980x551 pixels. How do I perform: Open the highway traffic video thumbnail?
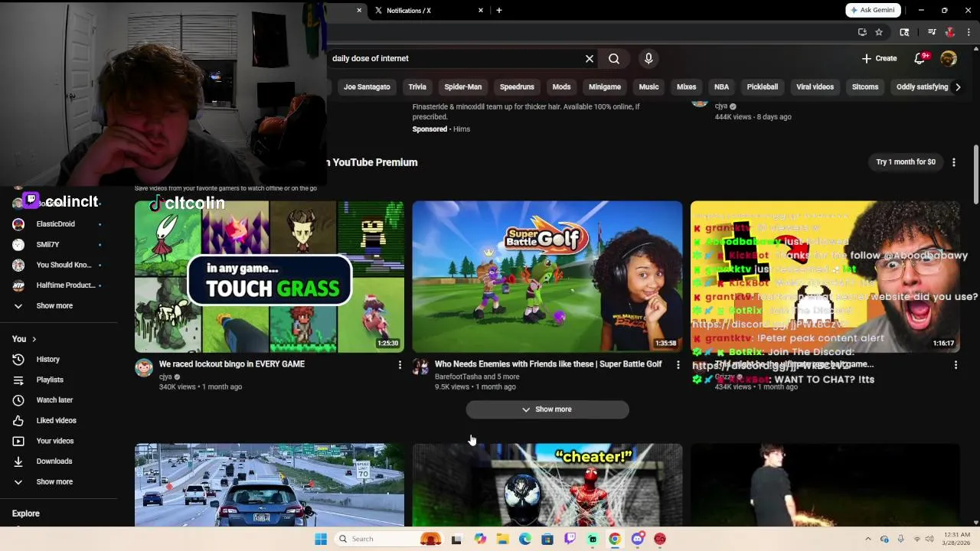[x=269, y=485]
